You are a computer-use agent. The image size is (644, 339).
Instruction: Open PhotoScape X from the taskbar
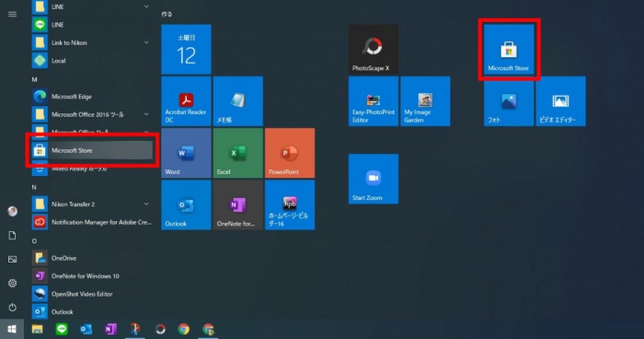coord(160,329)
